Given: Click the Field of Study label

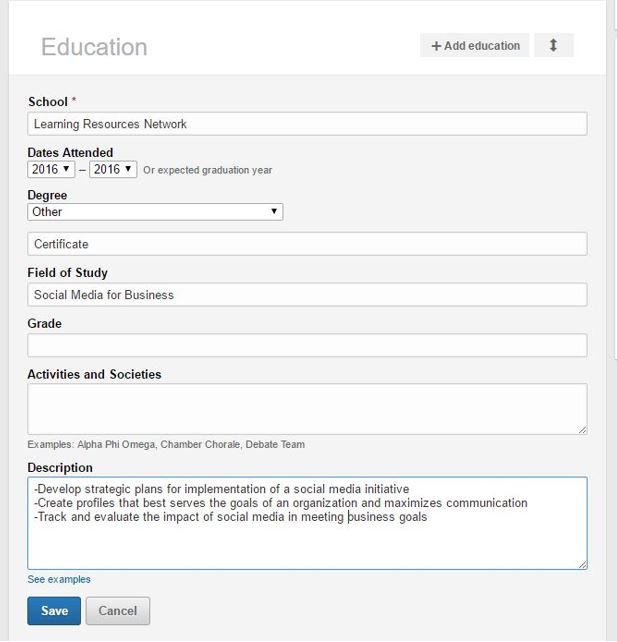Looking at the screenshot, I should [67, 273].
